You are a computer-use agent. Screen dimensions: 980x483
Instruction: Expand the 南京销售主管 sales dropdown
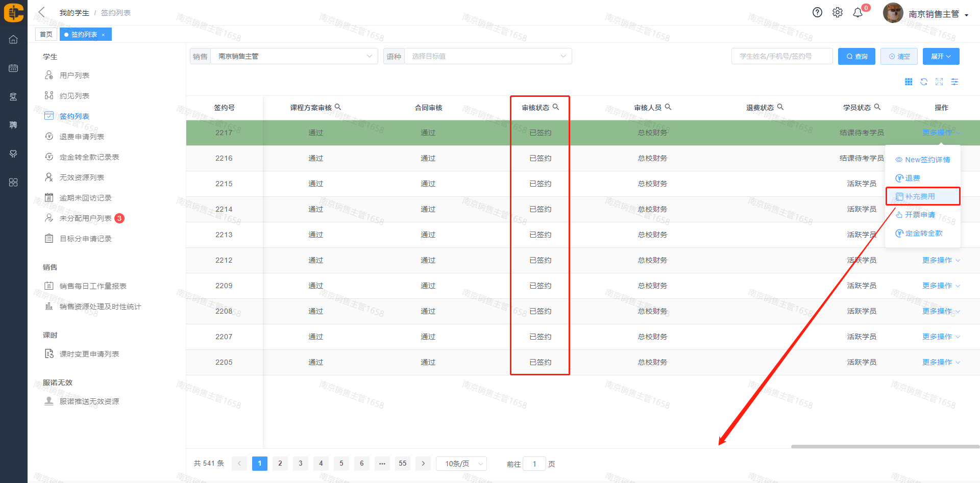point(295,56)
